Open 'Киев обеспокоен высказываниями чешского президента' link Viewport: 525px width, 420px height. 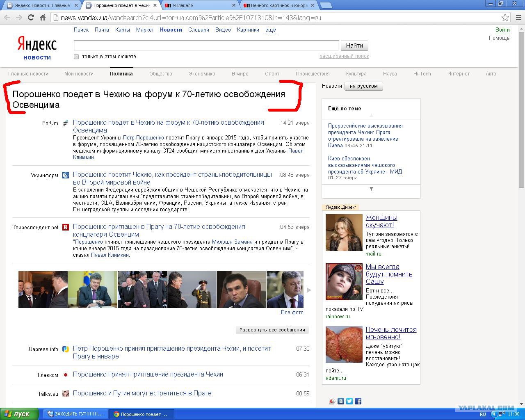click(365, 165)
